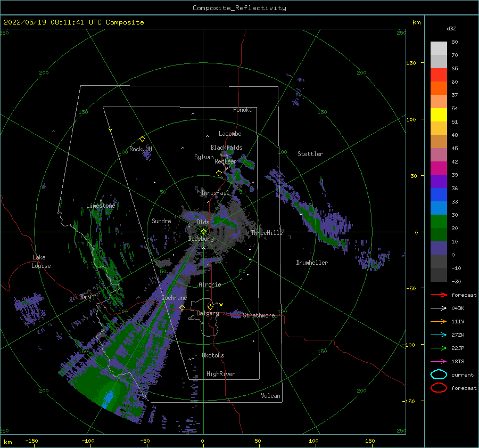Viewport: 479px width, 448px height.
Task: Click the cyan 27ZW arrow legend icon
Action: tap(439, 335)
